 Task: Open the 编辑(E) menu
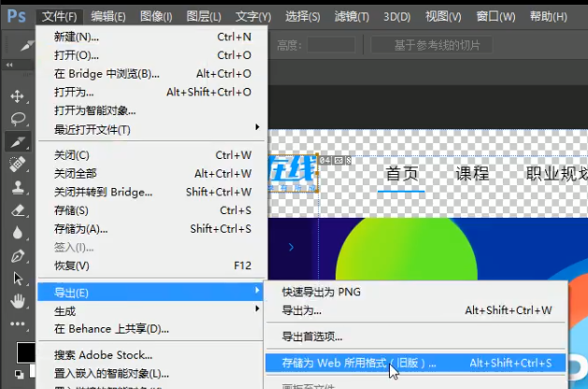[x=108, y=17]
